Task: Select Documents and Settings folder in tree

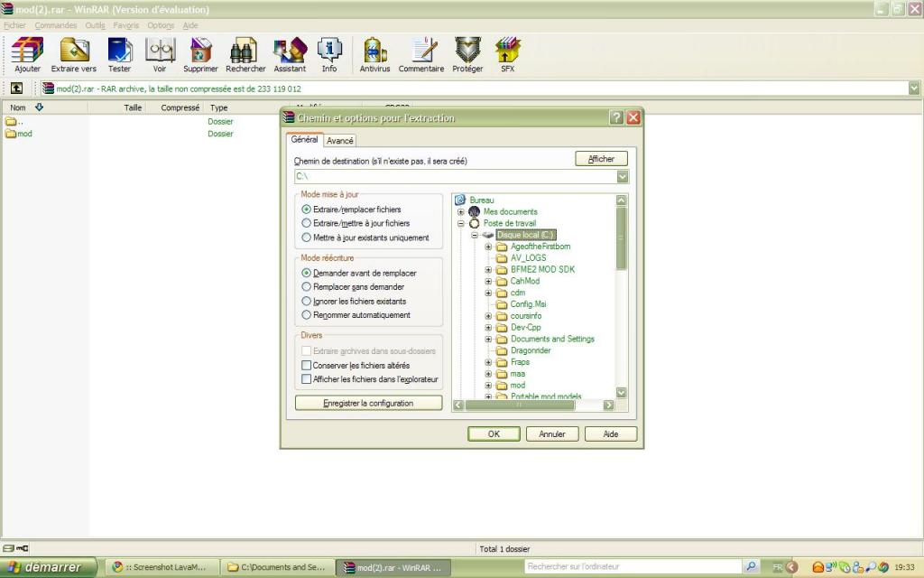Action: pos(553,340)
